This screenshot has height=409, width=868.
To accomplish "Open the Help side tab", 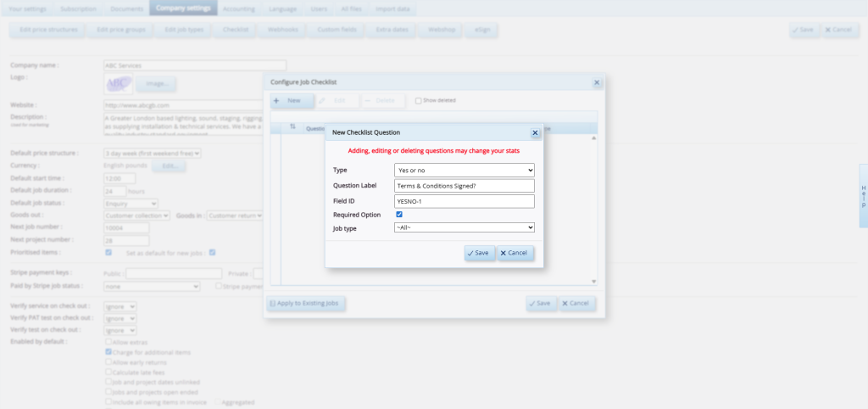I will (x=863, y=196).
